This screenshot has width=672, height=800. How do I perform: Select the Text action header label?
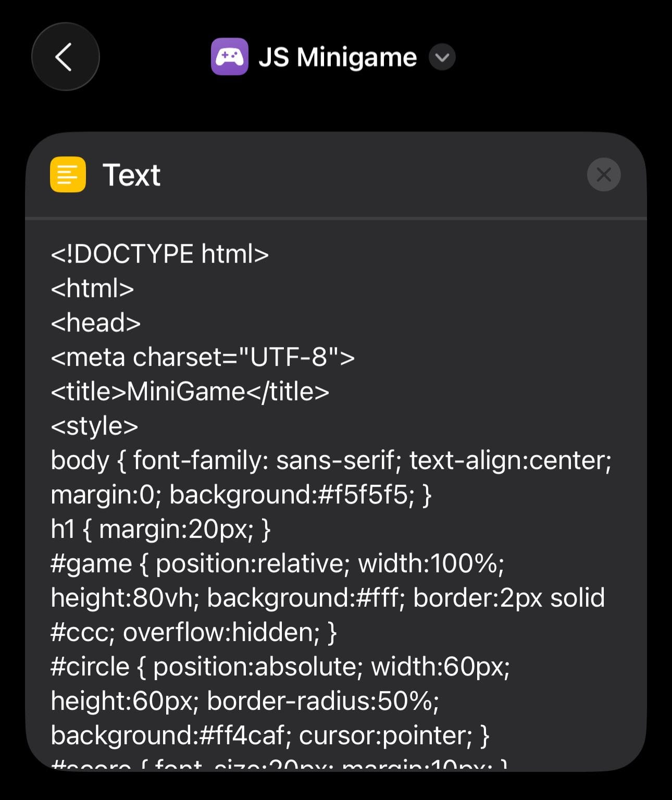tap(132, 175)
